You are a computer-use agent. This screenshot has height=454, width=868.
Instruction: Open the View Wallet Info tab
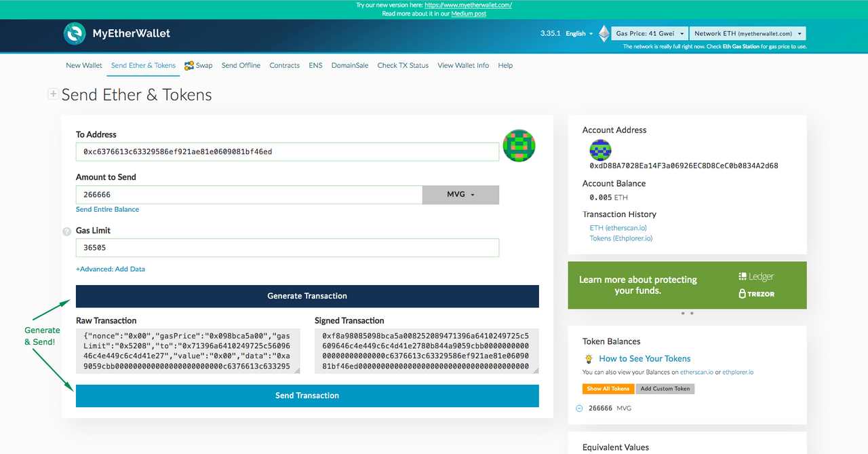(x=463, y=65)
